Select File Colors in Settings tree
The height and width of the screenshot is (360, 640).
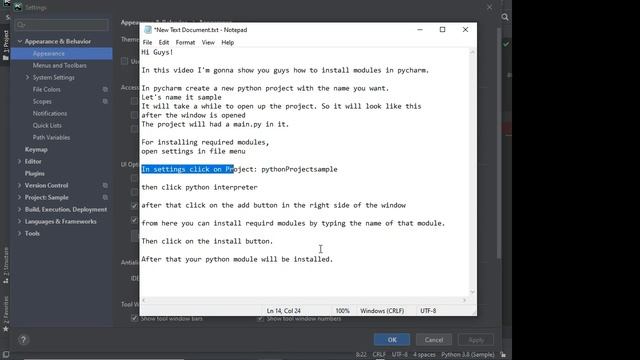click(x=47, y=89)
